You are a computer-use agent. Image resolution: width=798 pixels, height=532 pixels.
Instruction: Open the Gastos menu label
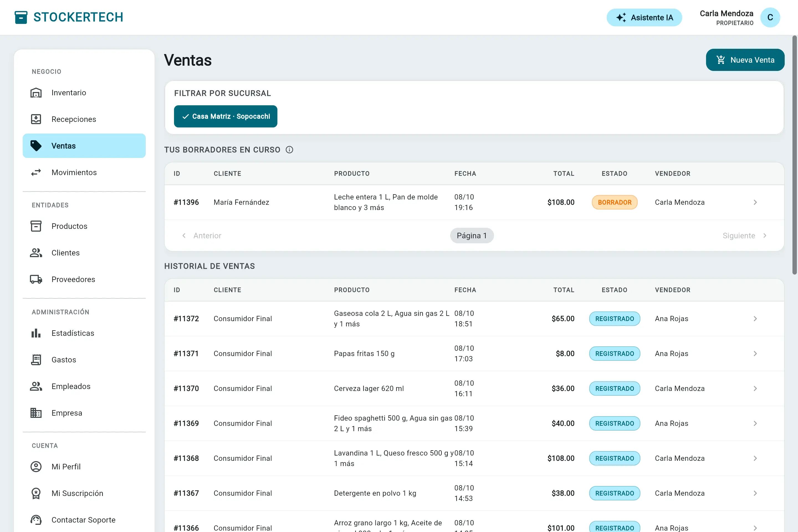click(64, 360)
